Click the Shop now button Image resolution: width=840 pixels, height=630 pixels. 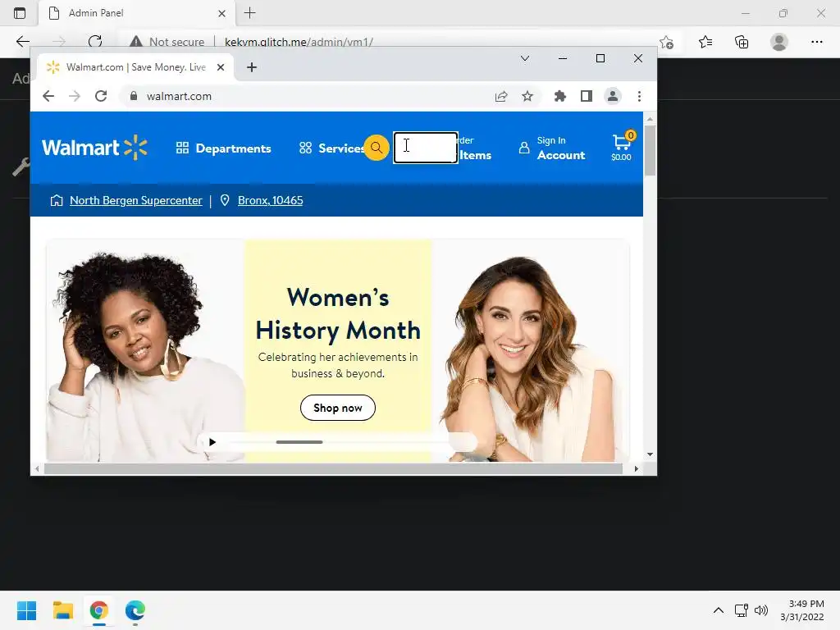(337, 409)
